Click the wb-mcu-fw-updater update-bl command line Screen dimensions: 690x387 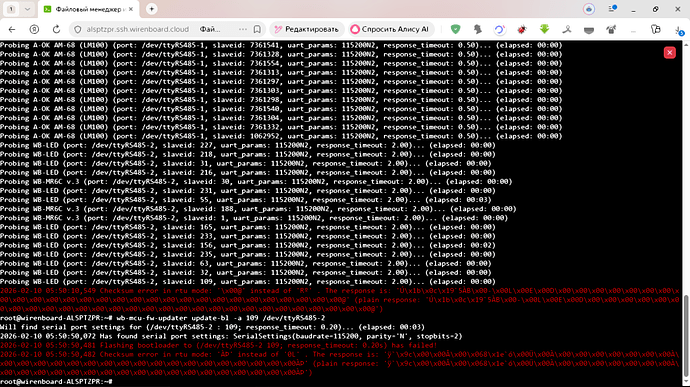pos(163,318)
